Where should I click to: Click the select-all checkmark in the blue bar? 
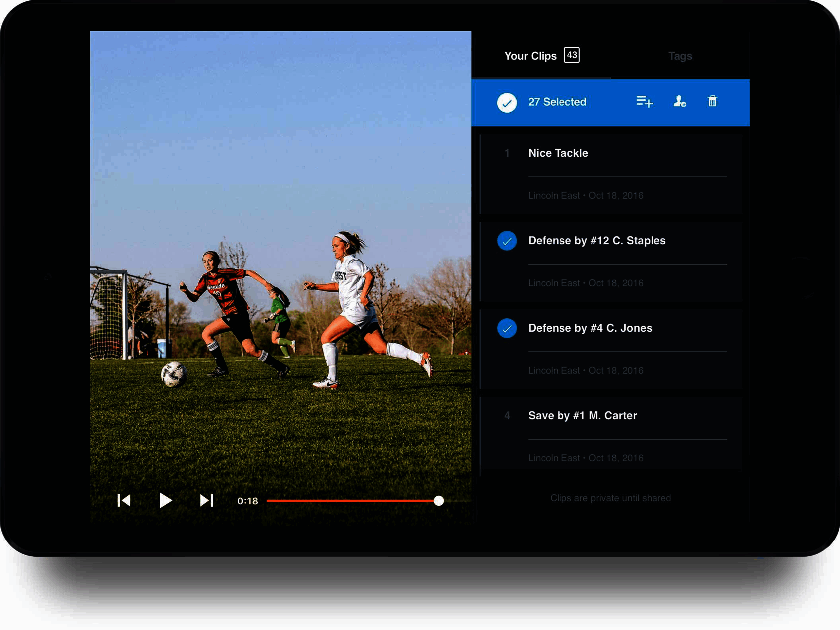[x=507, y=102]
